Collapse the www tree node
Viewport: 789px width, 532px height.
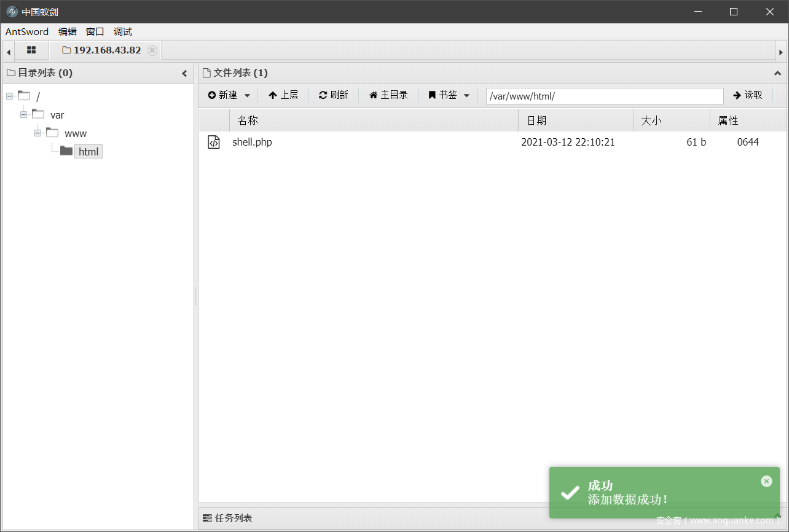[x=37, y=133]
